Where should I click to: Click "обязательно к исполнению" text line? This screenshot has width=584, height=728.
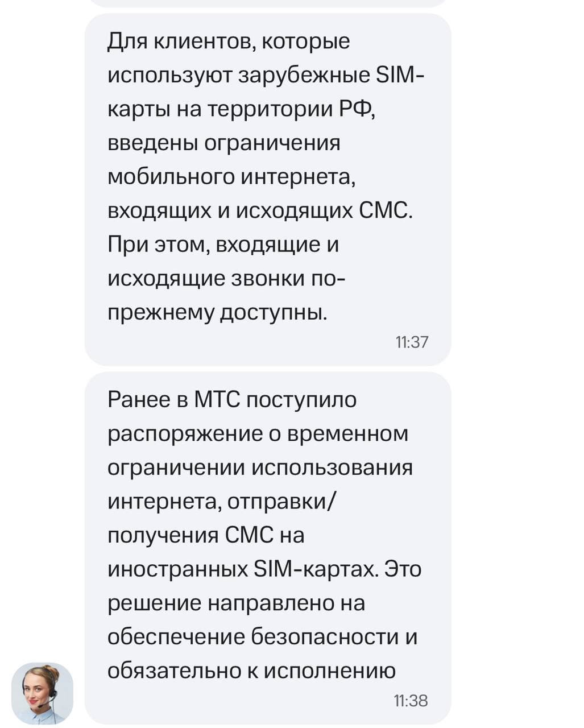click(251, 671)
